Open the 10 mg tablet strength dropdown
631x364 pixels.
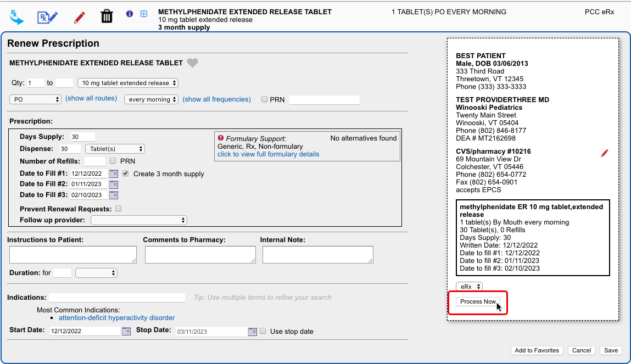point(128,83)
